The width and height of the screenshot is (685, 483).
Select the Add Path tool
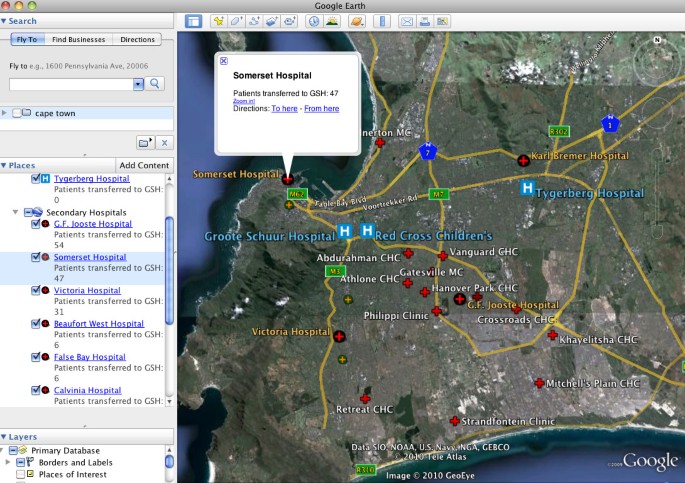point(254,21)
